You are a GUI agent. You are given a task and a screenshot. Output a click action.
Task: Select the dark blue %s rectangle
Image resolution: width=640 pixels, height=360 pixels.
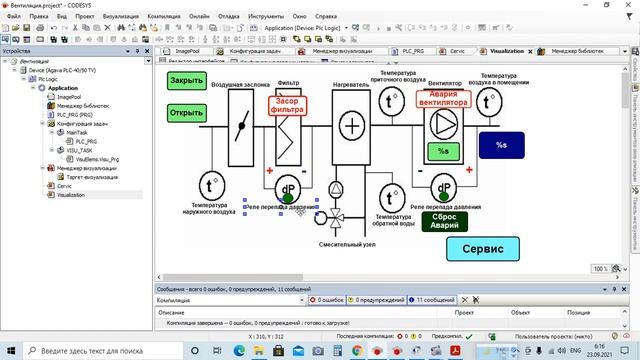(502, 145)
